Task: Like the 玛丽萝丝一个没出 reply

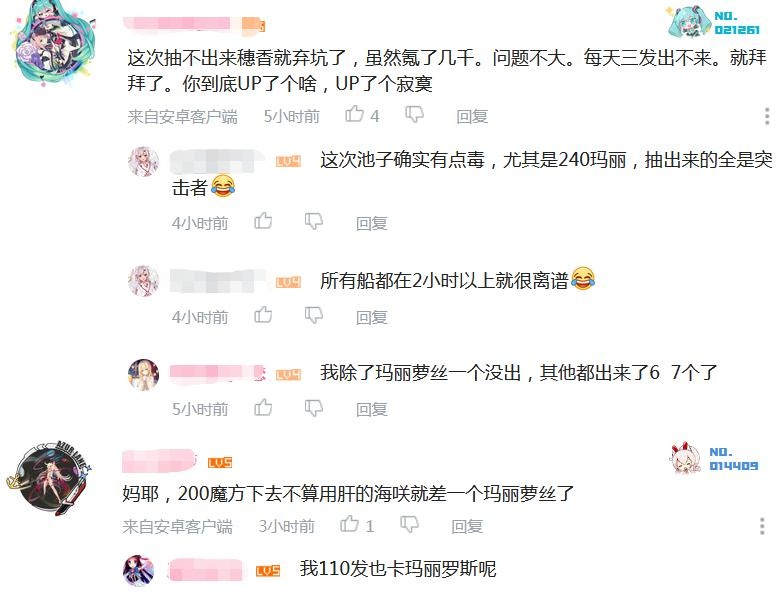Action: [263, 408]
